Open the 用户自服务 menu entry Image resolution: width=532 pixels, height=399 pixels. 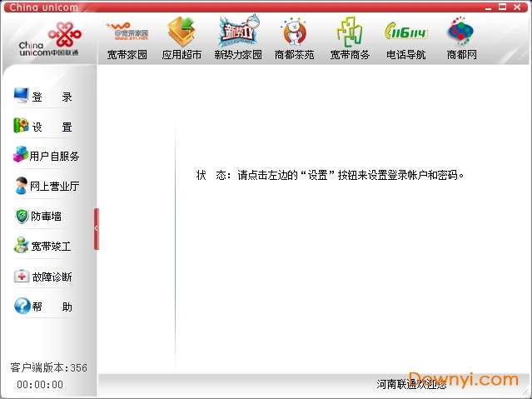(x=54, y=157)
